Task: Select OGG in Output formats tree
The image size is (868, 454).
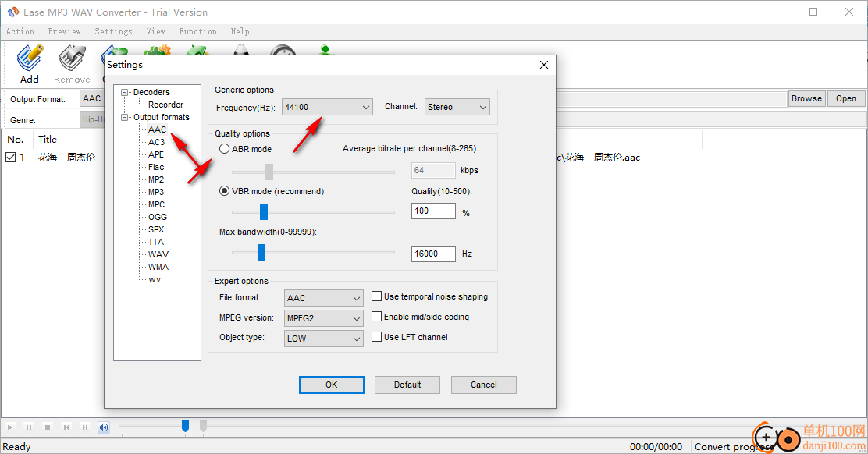Action: tap(157, 217)
